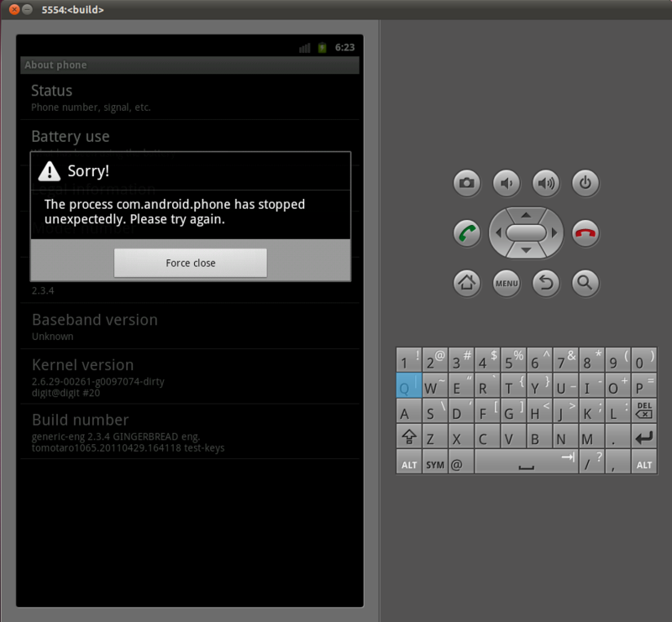Select the Kernel version row
The image size is (672, 622).
click(x=190, y=377)
